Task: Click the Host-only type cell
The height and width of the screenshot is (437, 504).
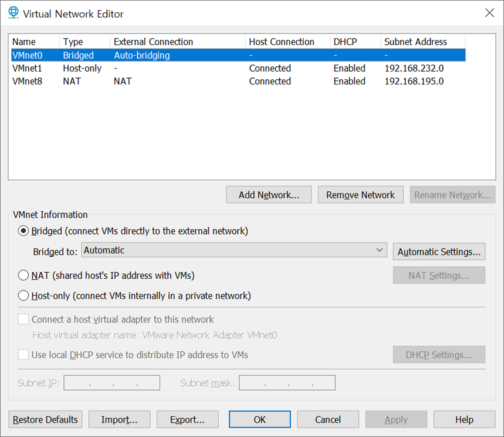Action: [x=82, y=68]
